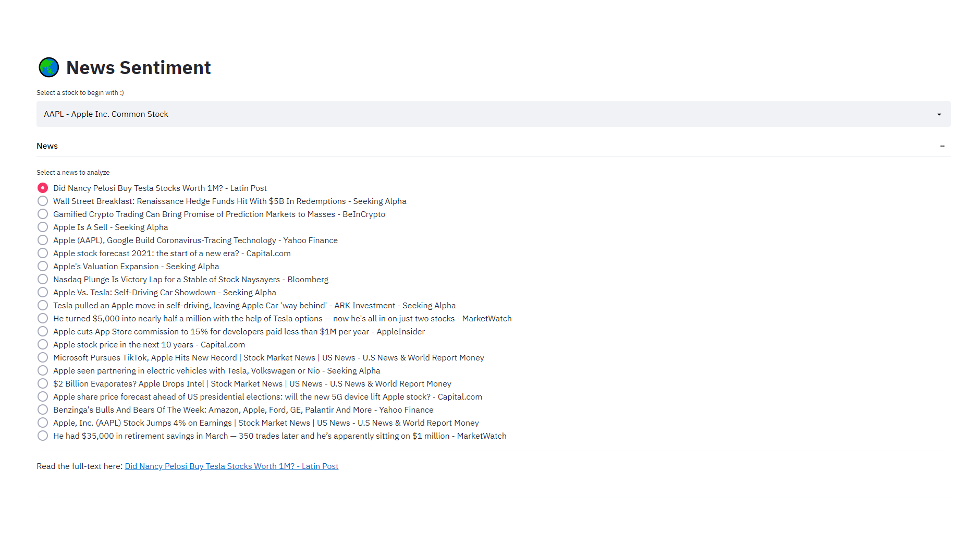This screenshot has height=554, width=980.
Task: Click the 'Select a news to analyze' label
Action: click(73, 173)
